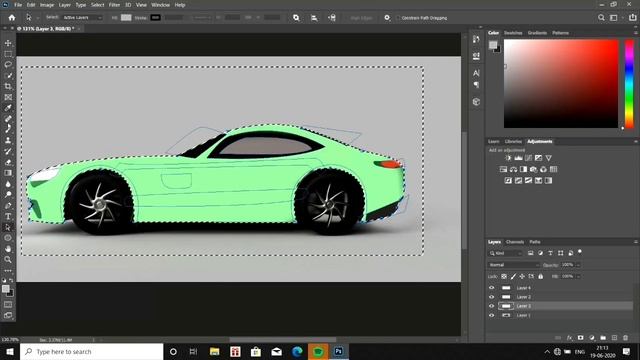Open the Normal blend mode dropdown
The height and width of the screenshot is (360, 640).
tap(514, 265)
